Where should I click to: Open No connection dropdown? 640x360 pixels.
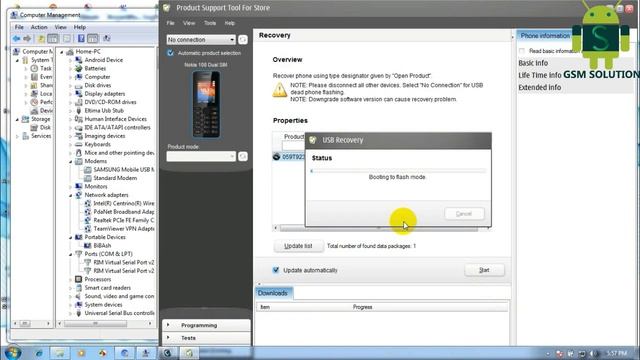click(x=201, y=40)
